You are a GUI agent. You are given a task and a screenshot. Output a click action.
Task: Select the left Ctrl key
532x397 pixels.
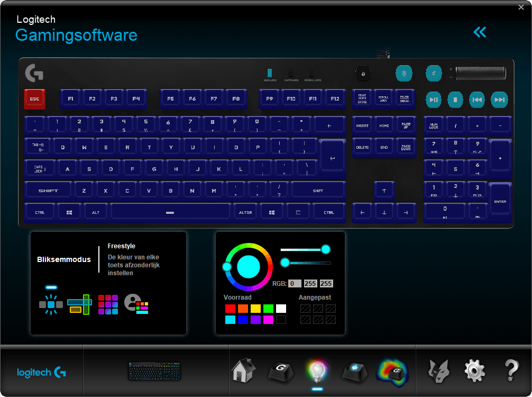click(x=40, y=213)
